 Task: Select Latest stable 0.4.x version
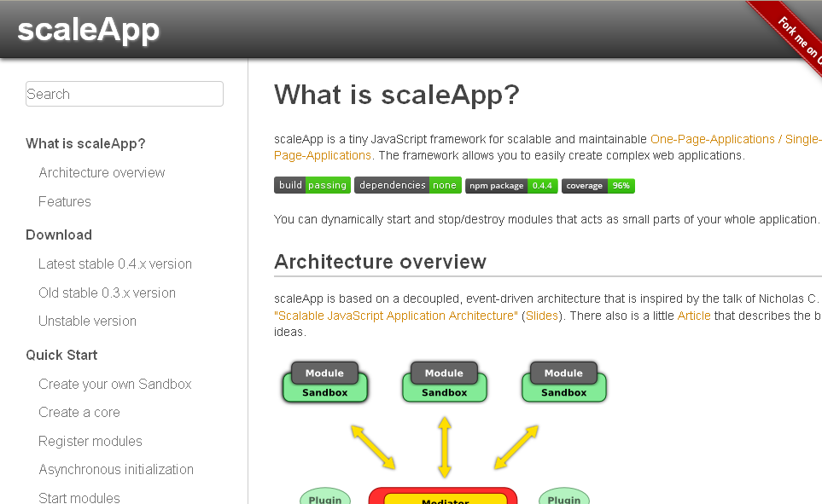pyautogui.click(x=115, y=264)
